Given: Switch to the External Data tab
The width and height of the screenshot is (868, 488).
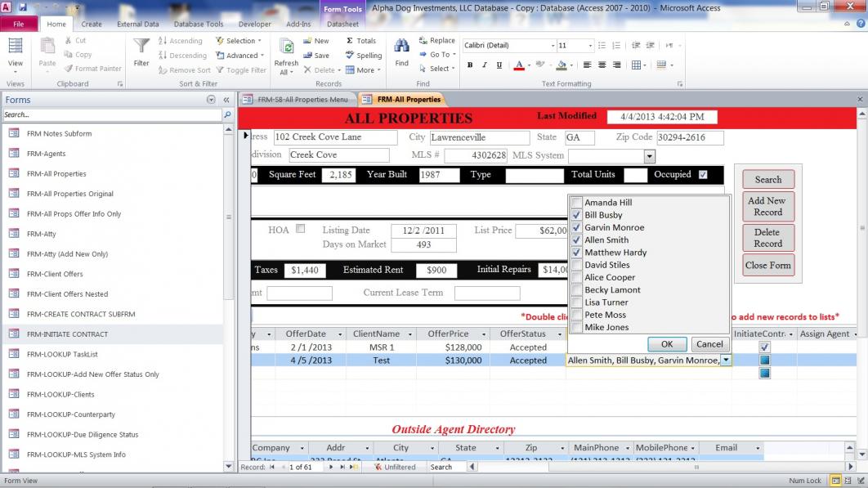Looking at the screenshot, I should tap(138, 24).
